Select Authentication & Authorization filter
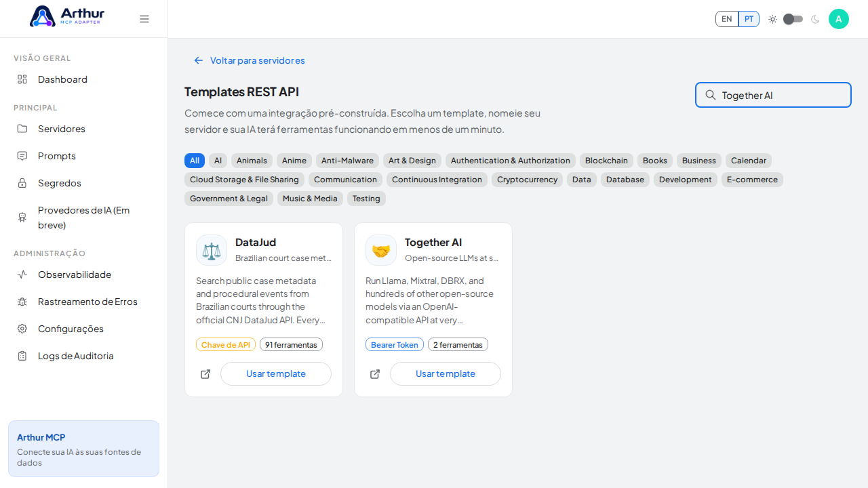This screenshot has width=868, height=488. click(x=511, y=161)
